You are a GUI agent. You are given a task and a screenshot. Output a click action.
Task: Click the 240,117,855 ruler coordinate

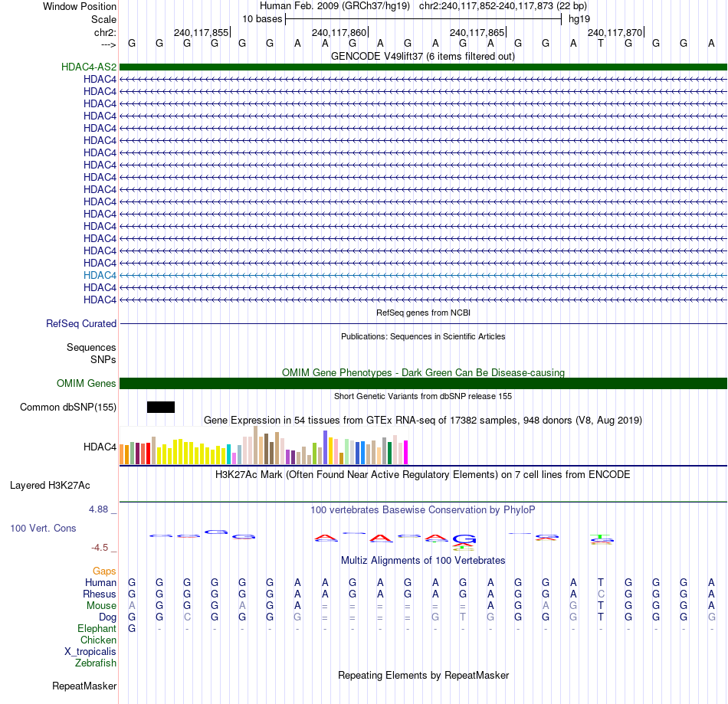[201, 32]
